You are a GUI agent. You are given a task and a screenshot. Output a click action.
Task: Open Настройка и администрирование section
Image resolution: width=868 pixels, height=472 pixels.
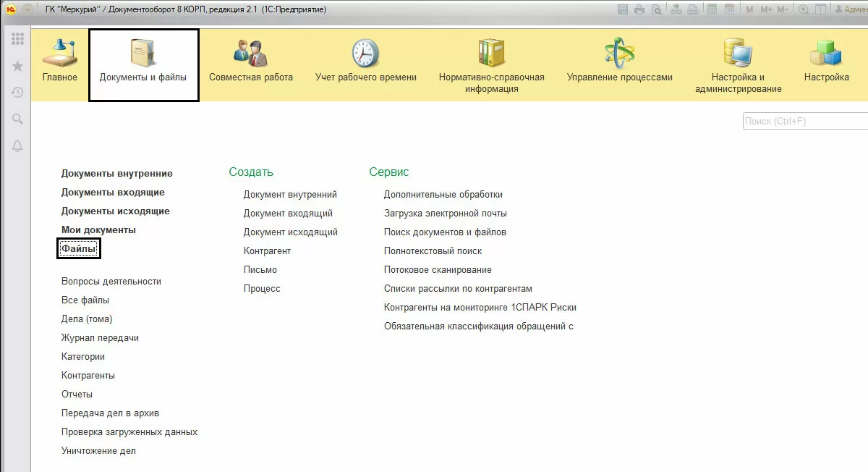(x=739, y=65)
